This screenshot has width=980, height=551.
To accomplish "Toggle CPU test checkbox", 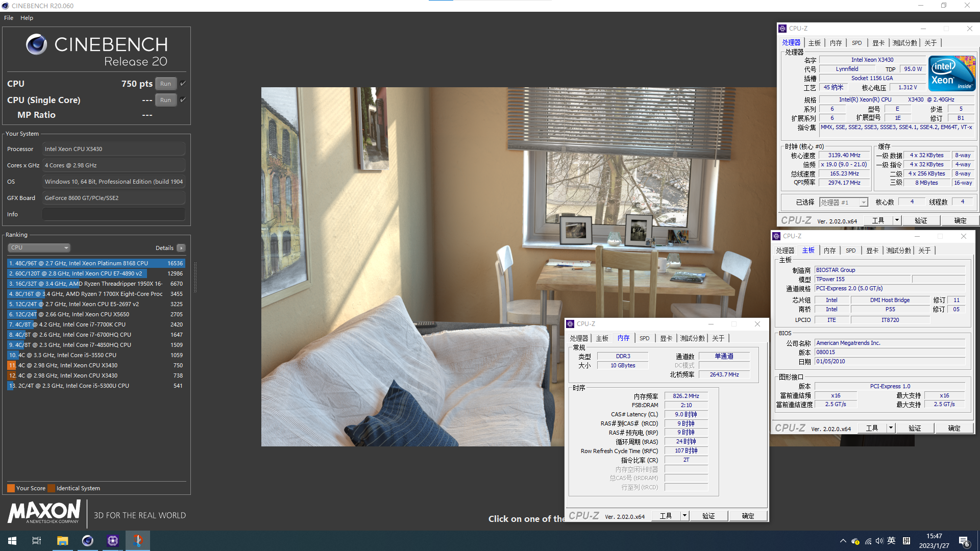I will pyautogui.click(x=183, y=83).
